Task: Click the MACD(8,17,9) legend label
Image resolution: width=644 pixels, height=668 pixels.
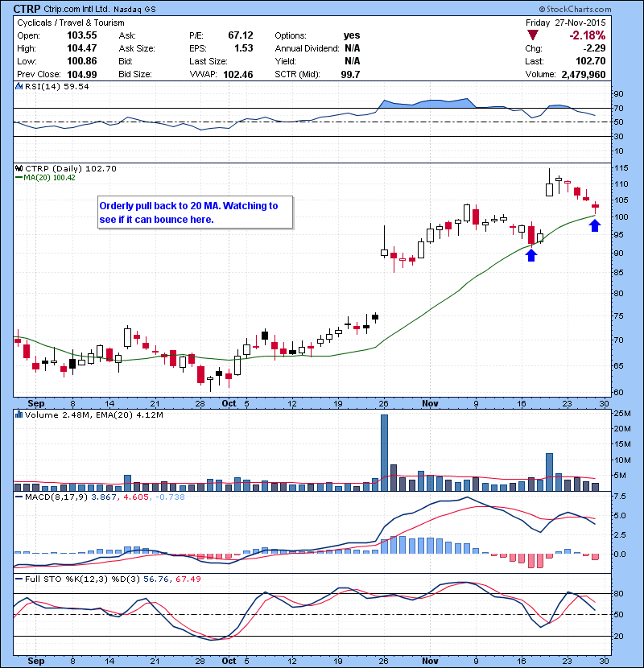Action: [x=56, y=497]
